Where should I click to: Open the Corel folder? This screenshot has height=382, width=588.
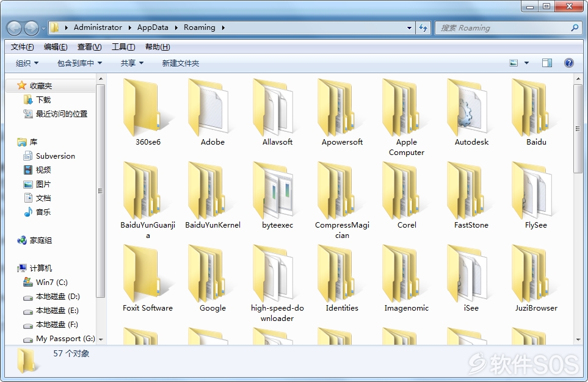(407, 195)
